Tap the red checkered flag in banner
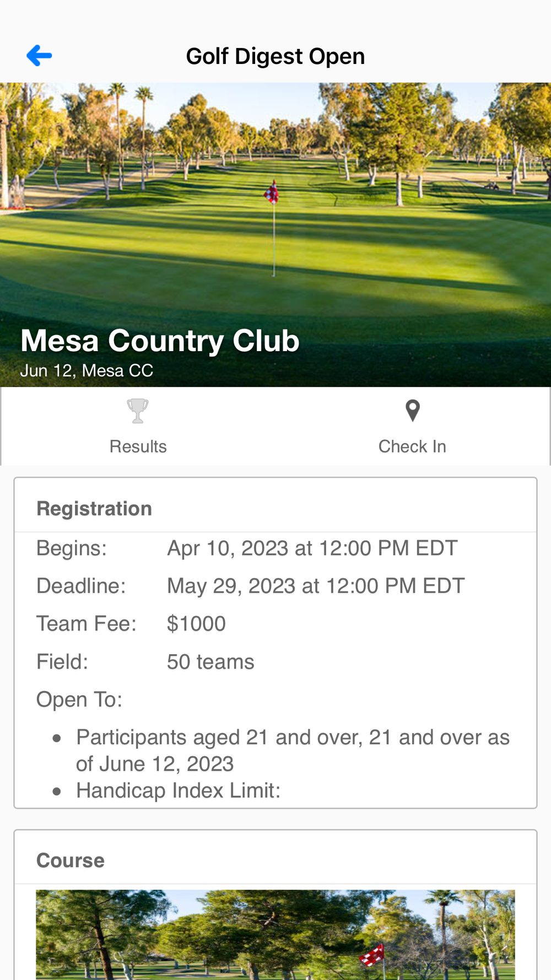Viewport: 551px width, 980px height. (272, 192)
